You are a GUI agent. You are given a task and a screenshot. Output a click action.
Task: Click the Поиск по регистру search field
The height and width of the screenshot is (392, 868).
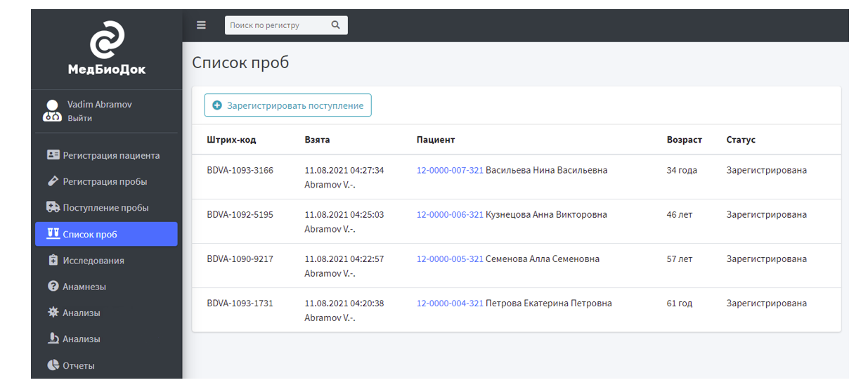276,25
